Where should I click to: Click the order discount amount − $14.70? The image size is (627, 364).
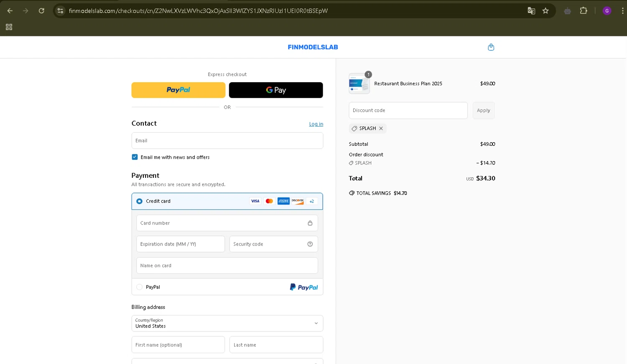[486, 163]
